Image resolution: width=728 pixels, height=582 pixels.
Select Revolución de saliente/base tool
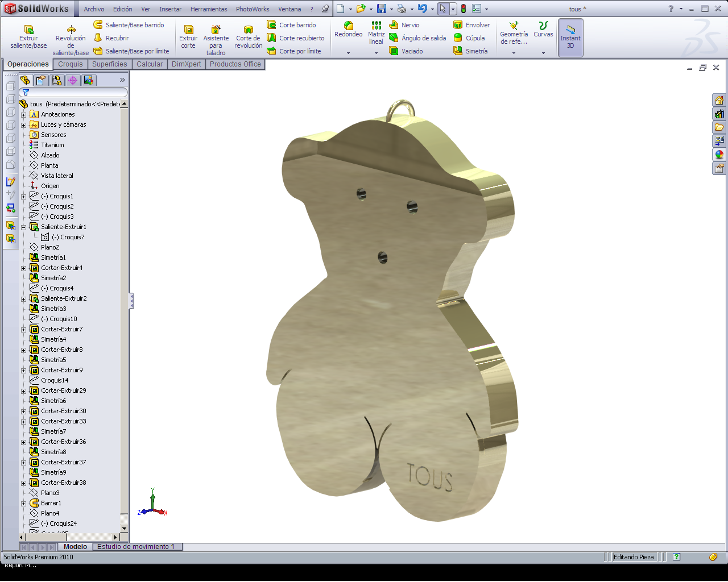tap(71, 40)
